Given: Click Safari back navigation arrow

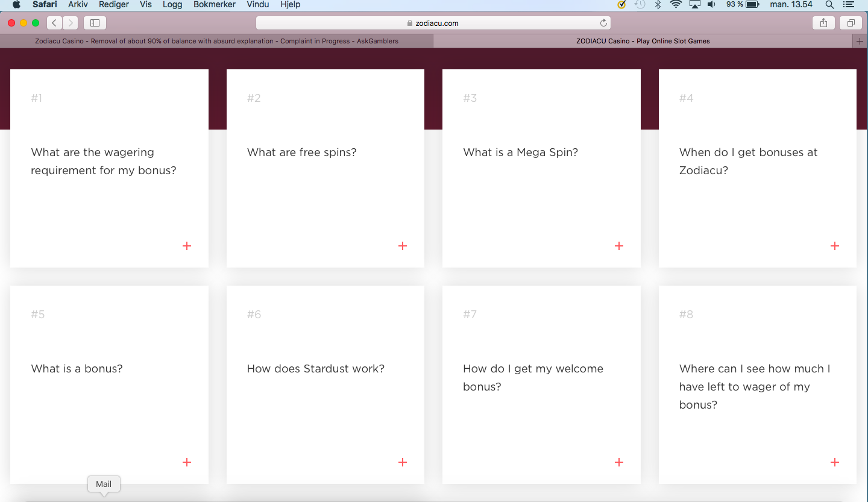Looking at the screenshot, I should pyautogui.click(x=54, y=23).
